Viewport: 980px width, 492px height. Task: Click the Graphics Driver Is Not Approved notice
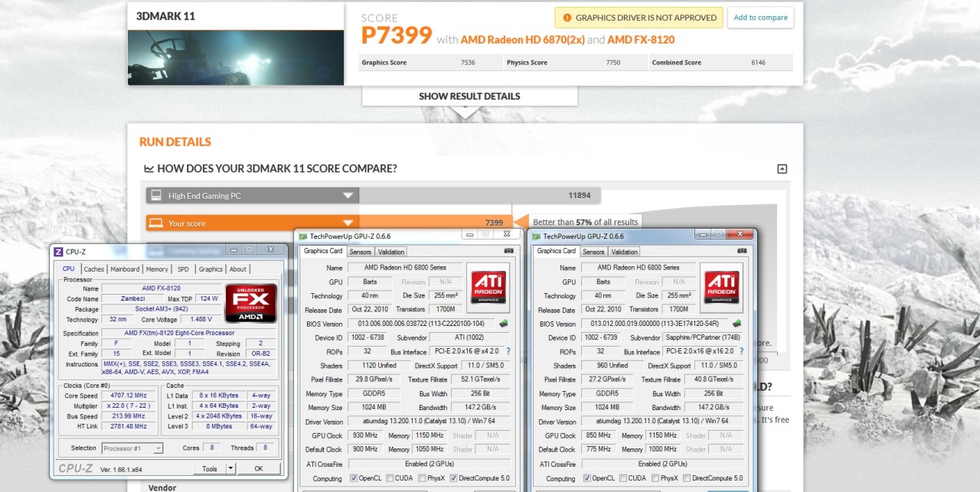click(639, 18)
